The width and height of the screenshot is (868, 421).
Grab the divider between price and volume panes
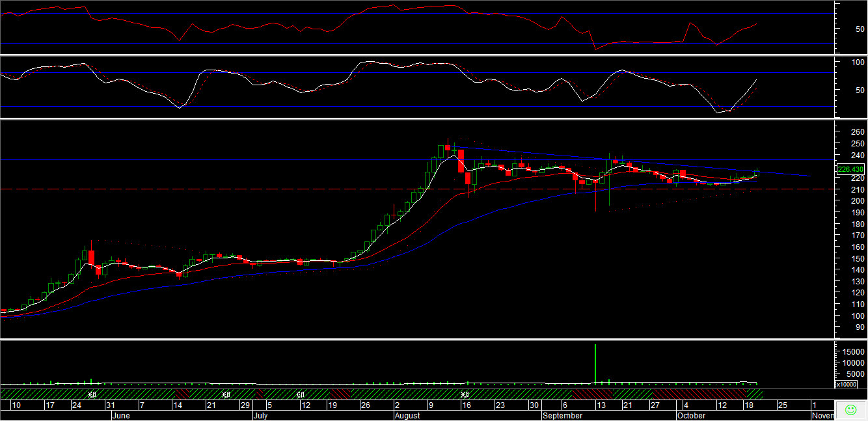(x=416, y=338)
